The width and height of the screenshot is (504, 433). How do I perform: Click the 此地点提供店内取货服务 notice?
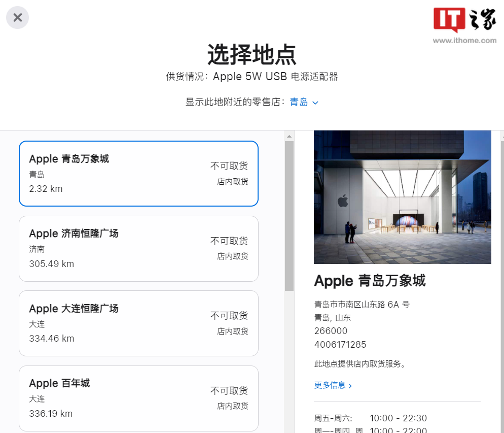tap(359, 364)
